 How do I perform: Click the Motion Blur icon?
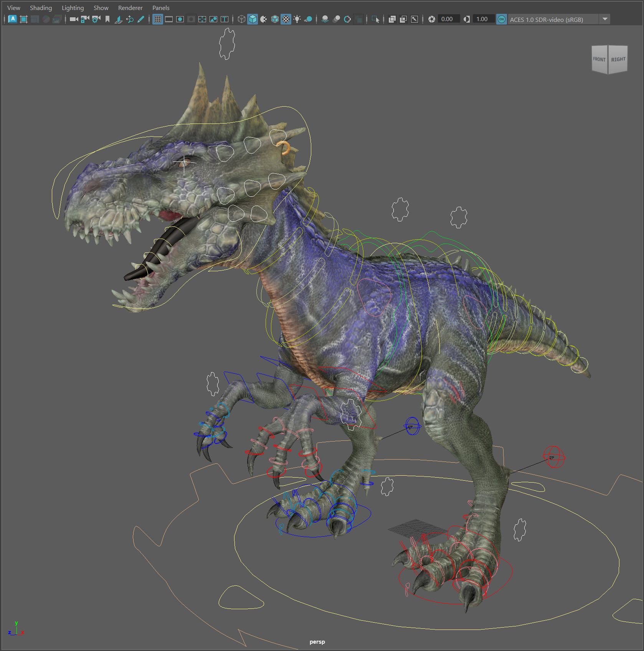coord(336,19)
